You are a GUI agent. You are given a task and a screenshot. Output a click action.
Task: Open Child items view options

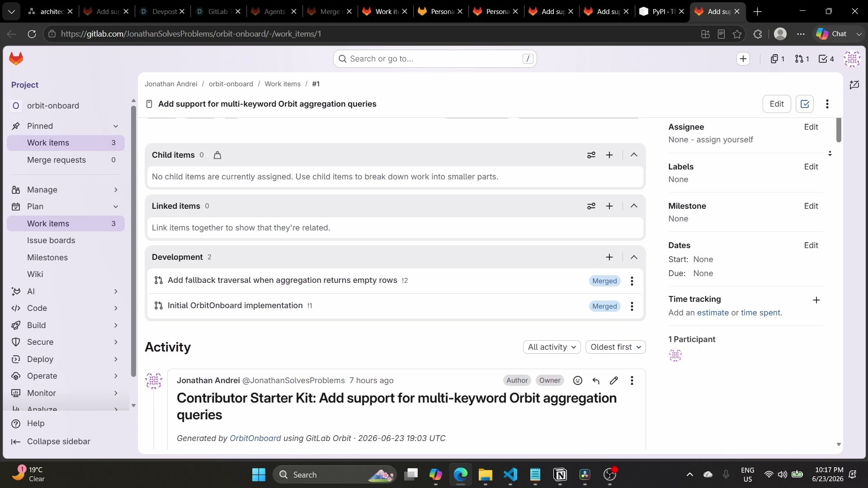point(591,155)
